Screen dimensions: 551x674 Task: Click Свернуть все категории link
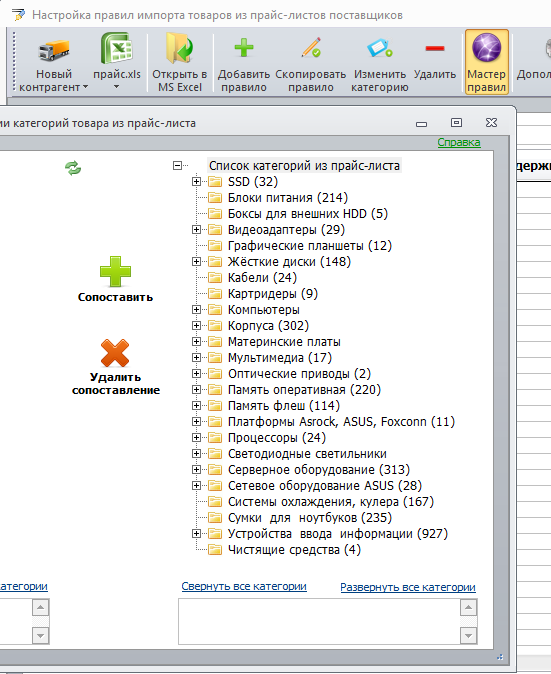pyautogui.click(x=244, y=586)
